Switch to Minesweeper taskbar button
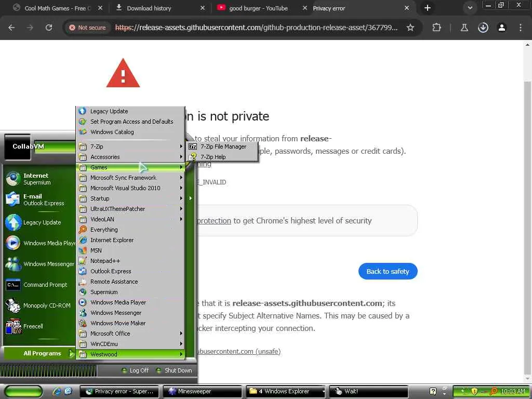Image resolution: width=532 pixels, height=399 pixels. pos(203,392)
